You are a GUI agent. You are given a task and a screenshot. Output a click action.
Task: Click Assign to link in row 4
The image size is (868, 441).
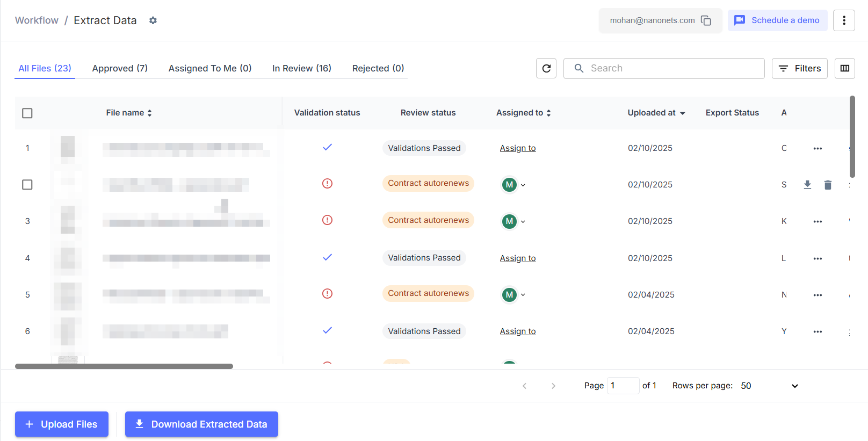click(517, 258)
